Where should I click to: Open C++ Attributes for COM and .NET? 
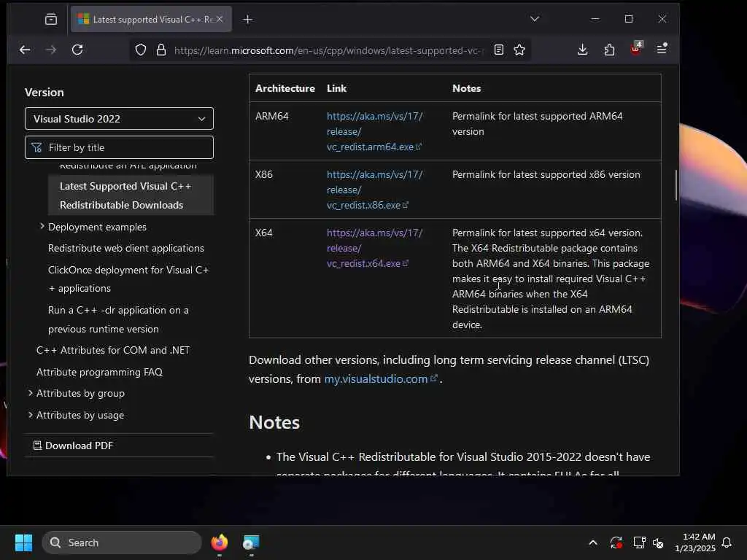[113, 350]
